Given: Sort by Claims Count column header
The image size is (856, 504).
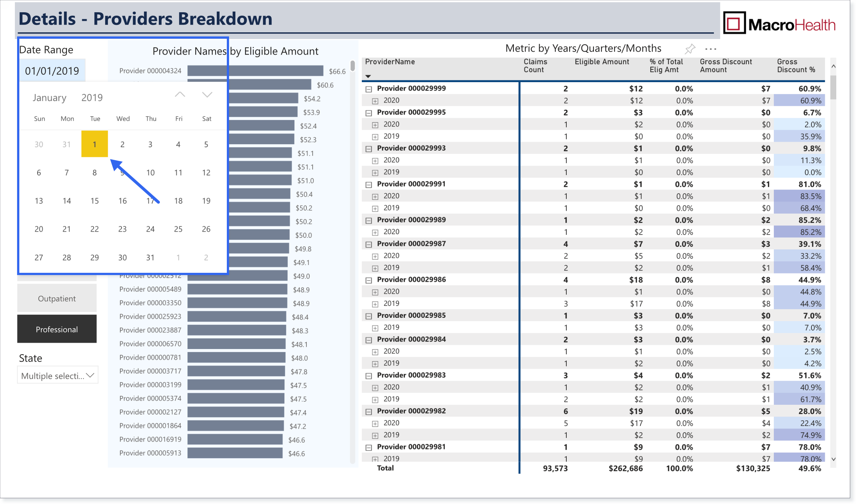Looking at the screenshot, I should coord(535,65).
